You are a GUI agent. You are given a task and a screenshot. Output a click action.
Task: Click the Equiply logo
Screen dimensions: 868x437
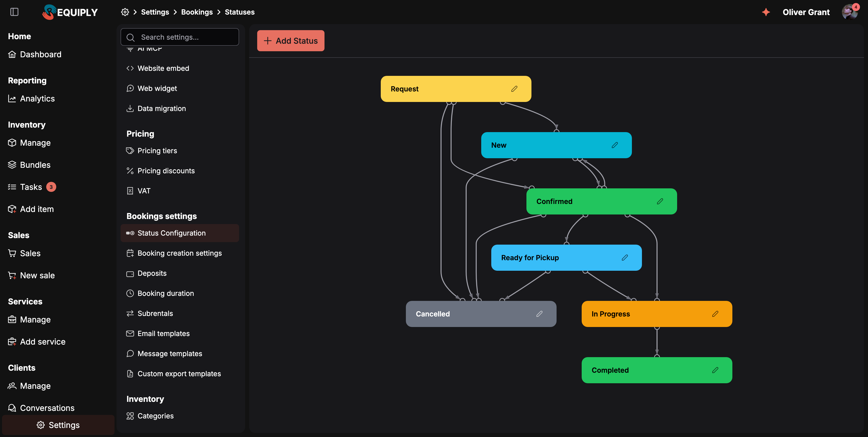tap(70, 12)
